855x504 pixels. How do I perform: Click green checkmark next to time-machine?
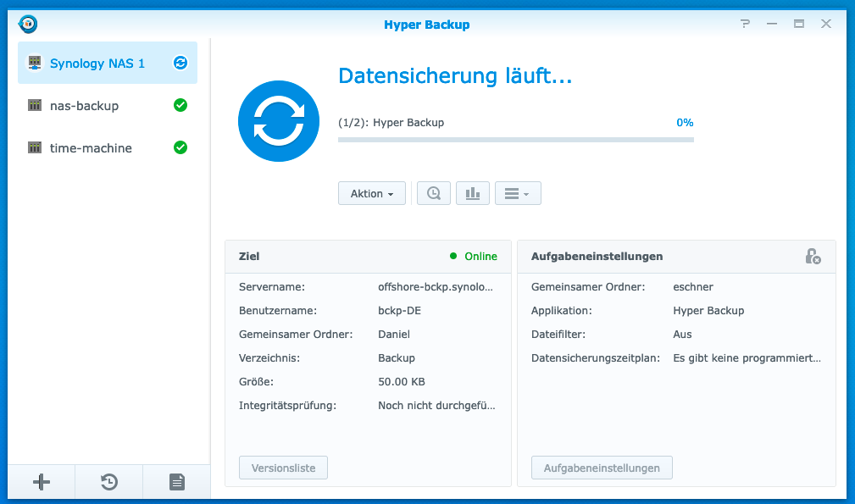(x=180, y=147)
